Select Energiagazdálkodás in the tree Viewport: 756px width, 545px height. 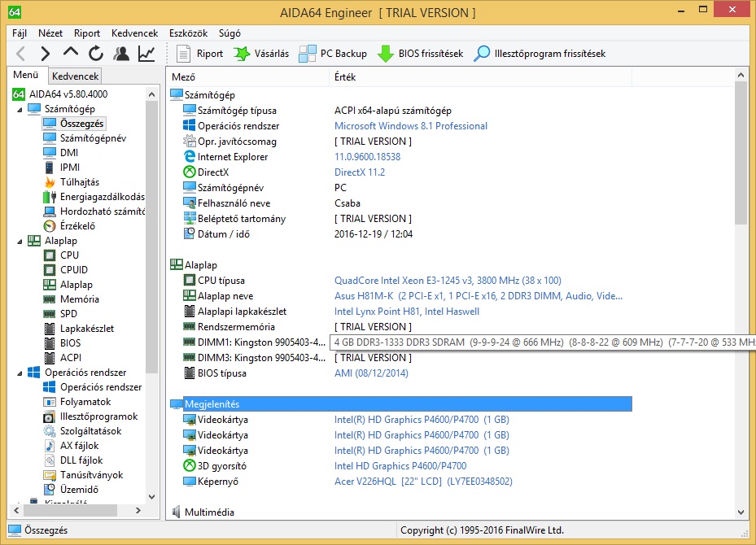pos(103,197)
